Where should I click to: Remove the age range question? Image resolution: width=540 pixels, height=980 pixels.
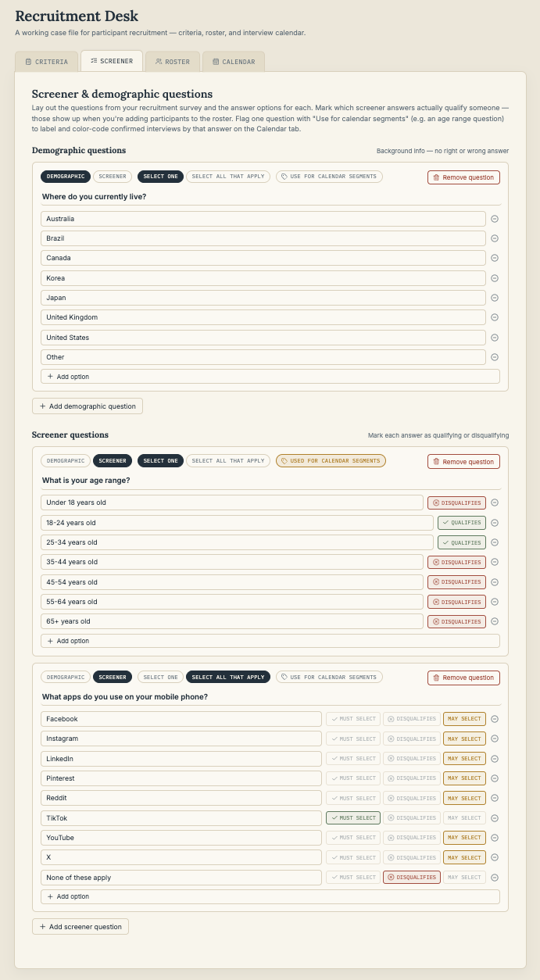463,462
